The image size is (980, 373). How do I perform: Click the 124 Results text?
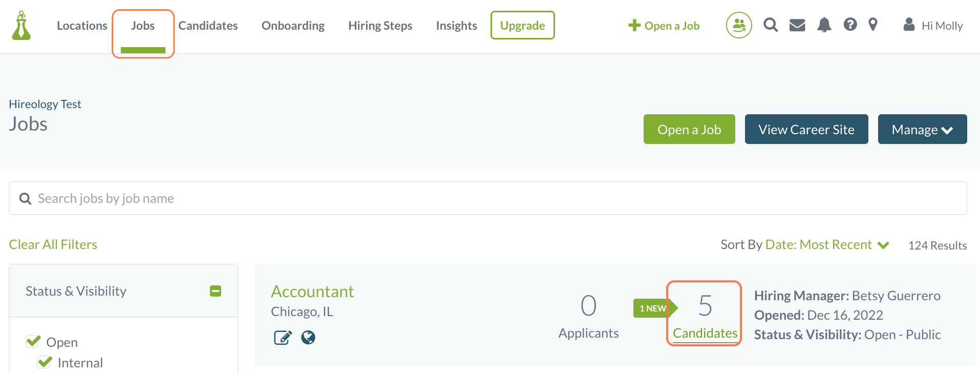click(938, 245)
